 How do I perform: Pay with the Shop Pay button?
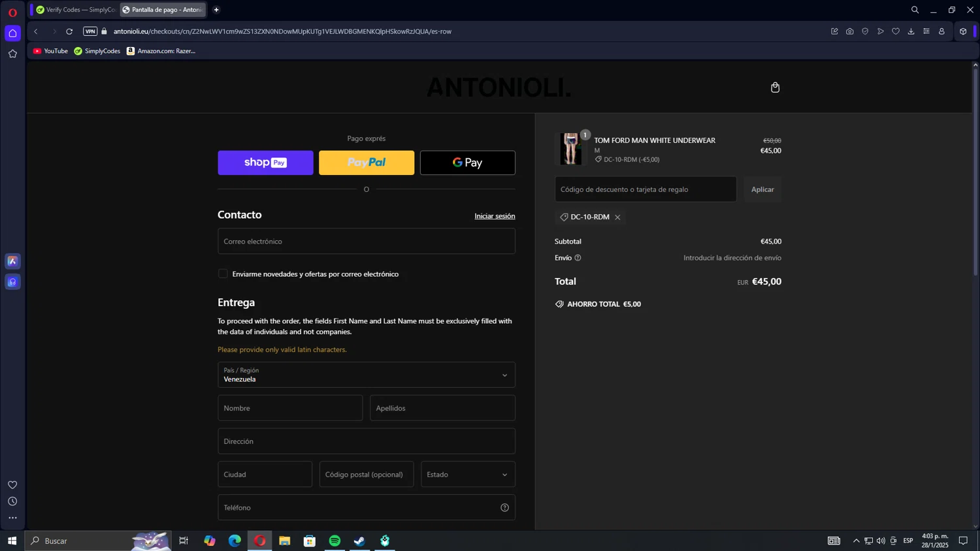265,163
